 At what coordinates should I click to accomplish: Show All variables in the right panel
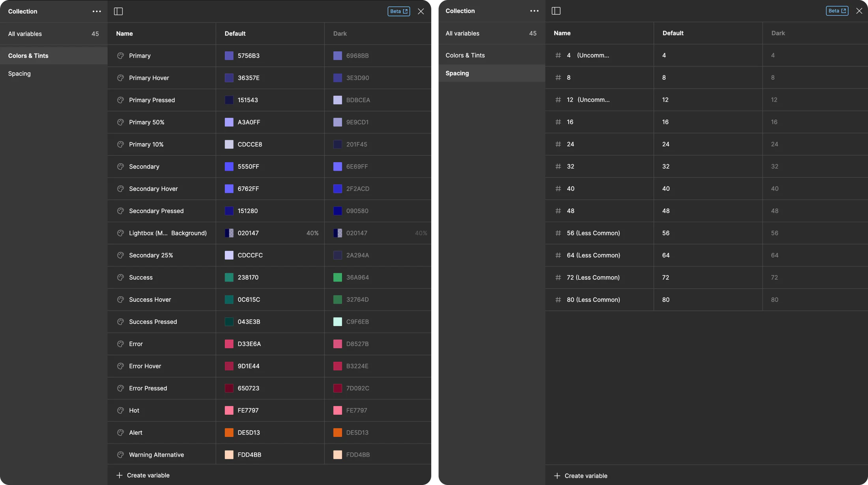(492, 33)
